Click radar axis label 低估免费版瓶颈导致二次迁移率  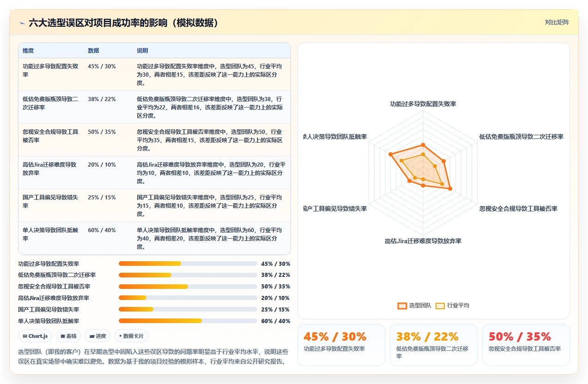(x=521, y=137)
